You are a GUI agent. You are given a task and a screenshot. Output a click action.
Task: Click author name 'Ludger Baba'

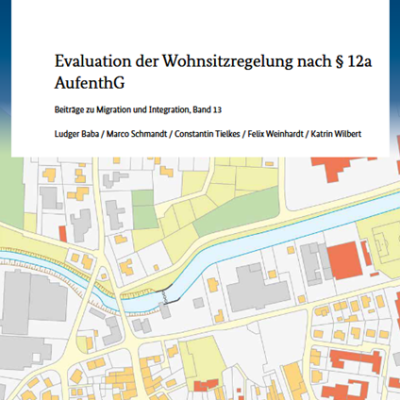[77, 134]
